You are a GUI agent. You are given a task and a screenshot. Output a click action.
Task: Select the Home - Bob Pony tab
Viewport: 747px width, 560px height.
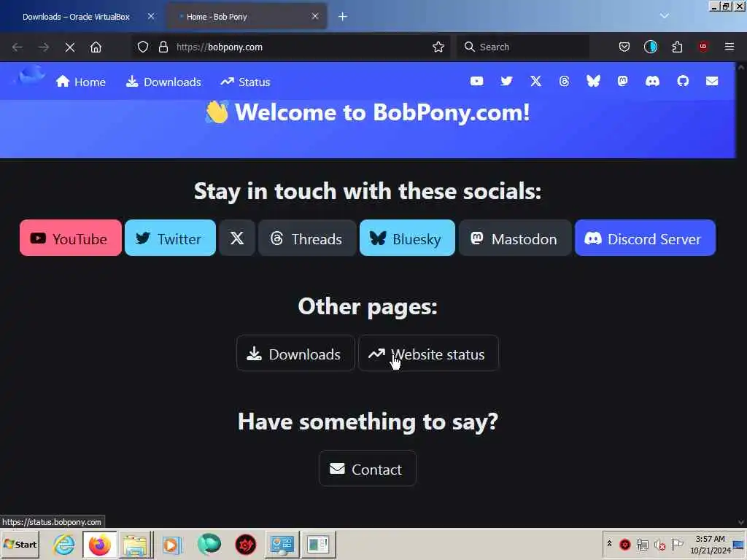pos(247,17)
